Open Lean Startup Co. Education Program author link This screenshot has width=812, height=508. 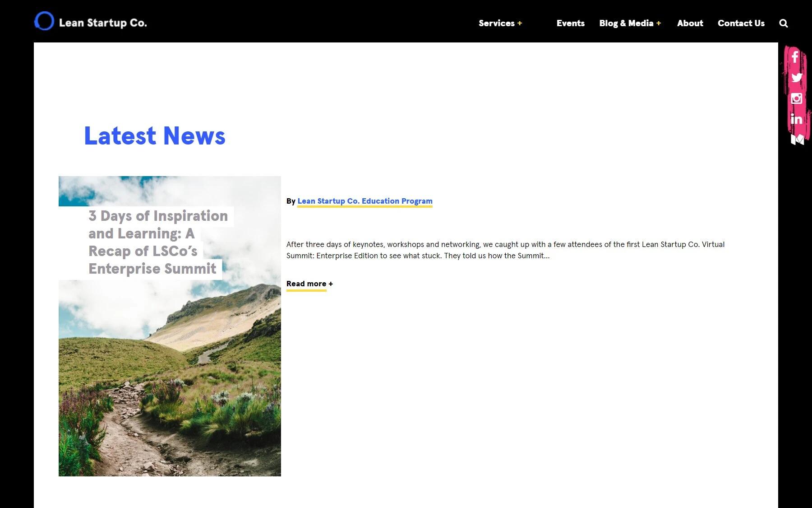pyautogui.click(x=364, y=201)
